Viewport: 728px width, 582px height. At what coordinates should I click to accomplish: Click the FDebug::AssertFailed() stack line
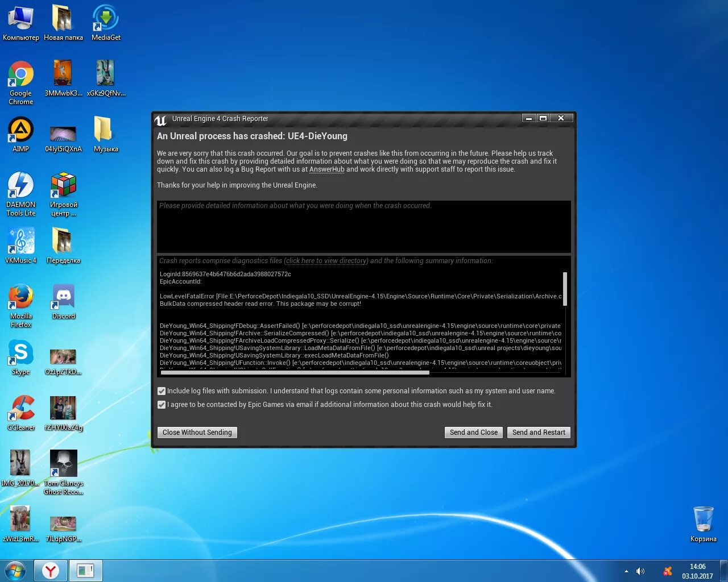[x=361, y=326]
